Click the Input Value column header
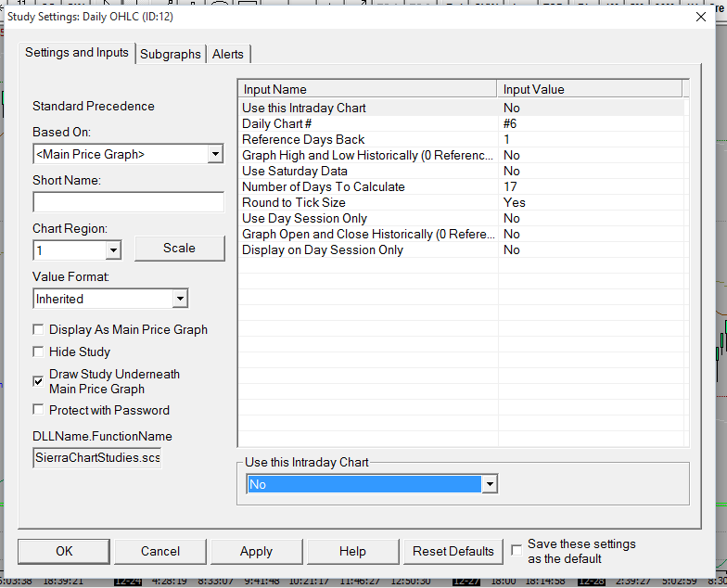Image resolution: width=727 pixels, height=588 pixels. pos(590,89)
